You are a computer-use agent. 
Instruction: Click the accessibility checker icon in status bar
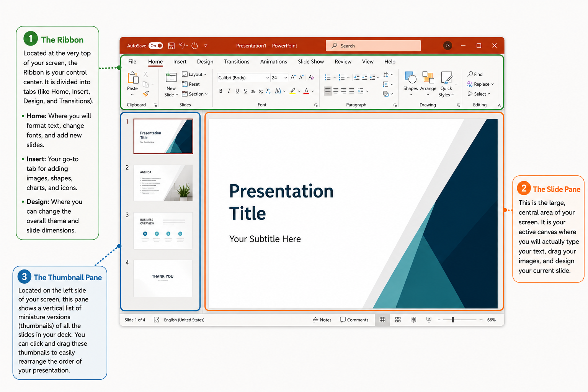[157, 320]
